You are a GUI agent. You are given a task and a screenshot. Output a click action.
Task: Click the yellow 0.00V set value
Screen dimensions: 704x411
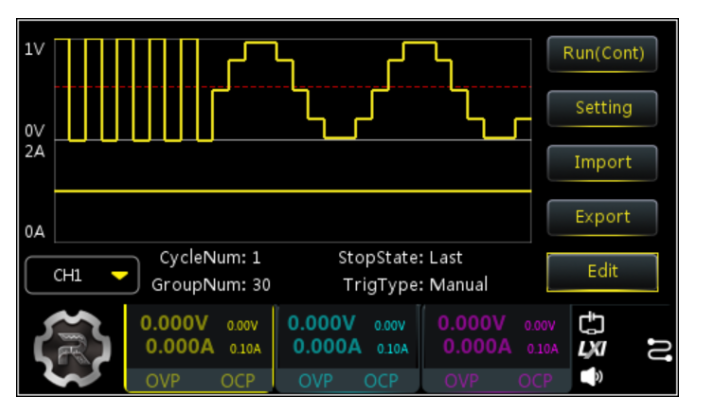point(242,326)
